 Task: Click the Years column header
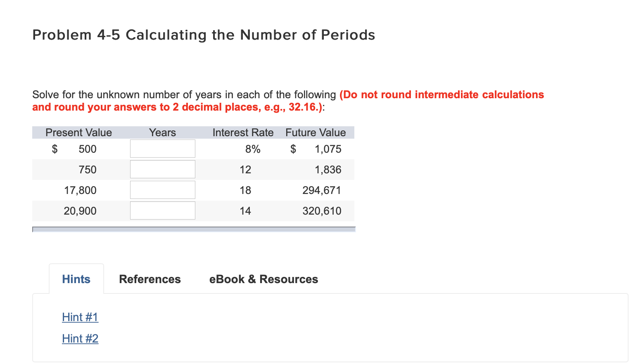point(162,132)
